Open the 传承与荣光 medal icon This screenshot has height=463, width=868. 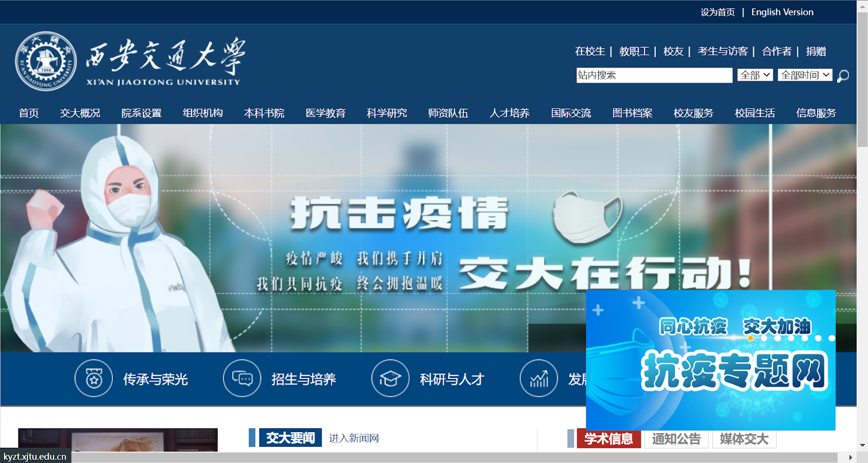pyautogui.click(x=93, y=378)
